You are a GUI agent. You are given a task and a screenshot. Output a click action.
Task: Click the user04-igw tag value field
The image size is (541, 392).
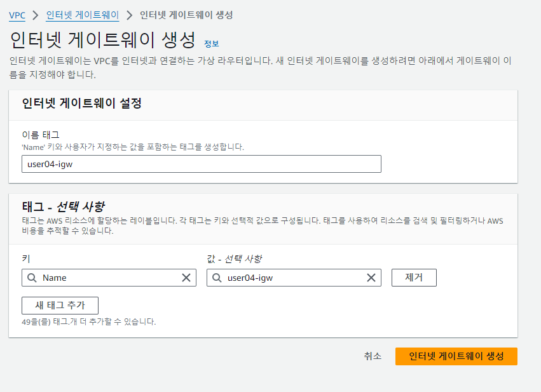click(294, 278)
